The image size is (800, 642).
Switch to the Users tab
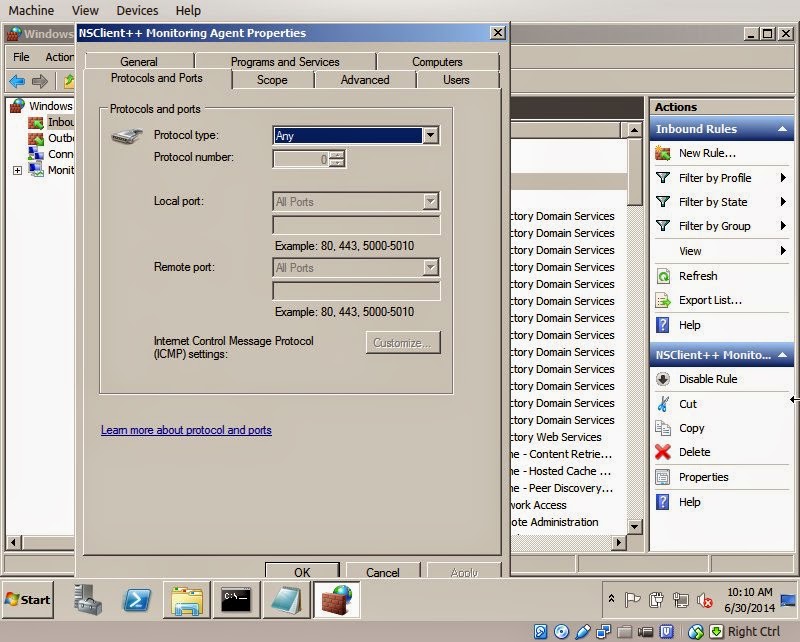click(x=456, y=80)
